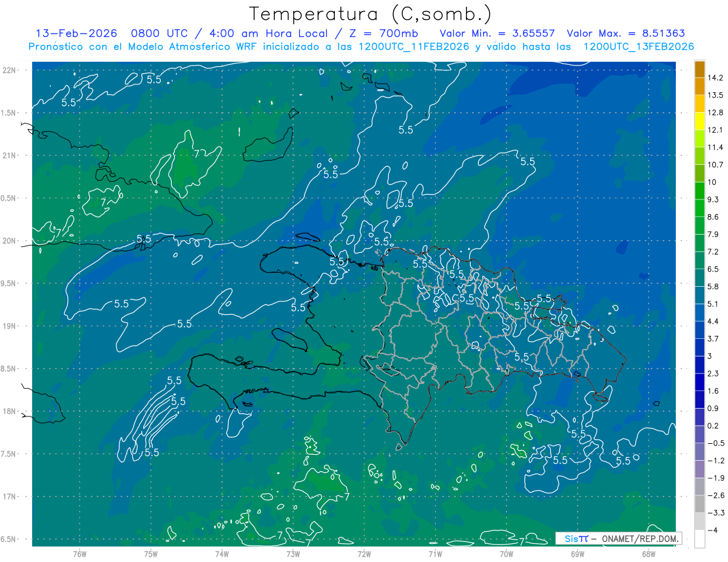The width and height of the screenshot is (728, 562).
Task: Click the "1.6" color scale value
Action: [x=714, y=391]
